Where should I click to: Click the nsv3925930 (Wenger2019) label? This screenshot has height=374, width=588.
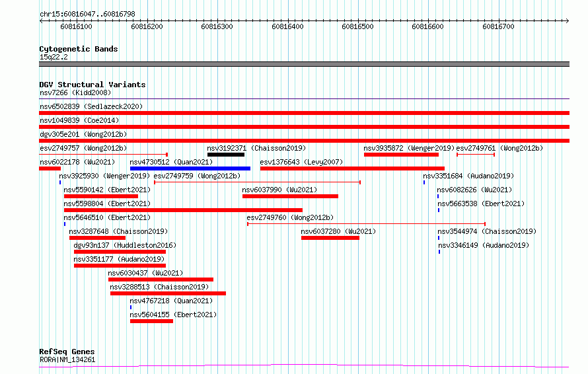click(104, 176)
